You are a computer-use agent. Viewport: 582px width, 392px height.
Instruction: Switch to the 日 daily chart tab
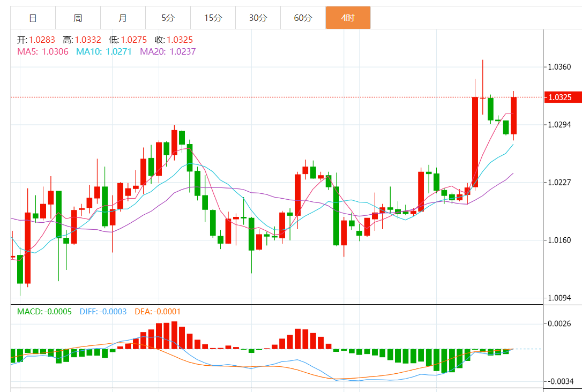33,18
